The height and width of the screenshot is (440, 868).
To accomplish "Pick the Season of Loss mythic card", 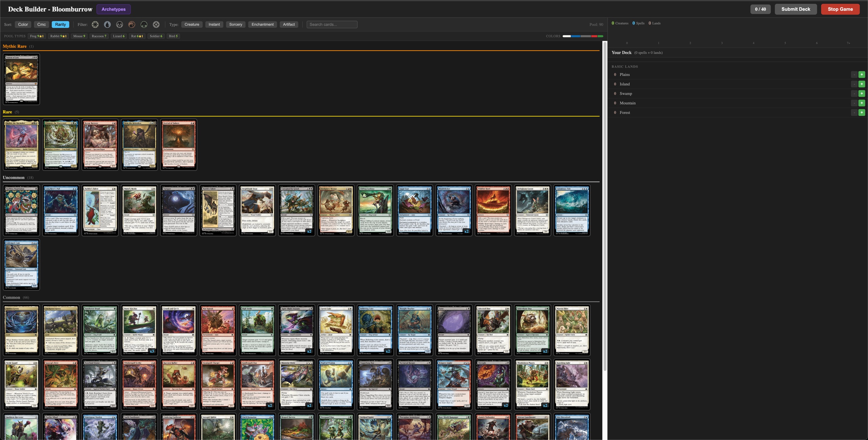I will tap(21, 79).
